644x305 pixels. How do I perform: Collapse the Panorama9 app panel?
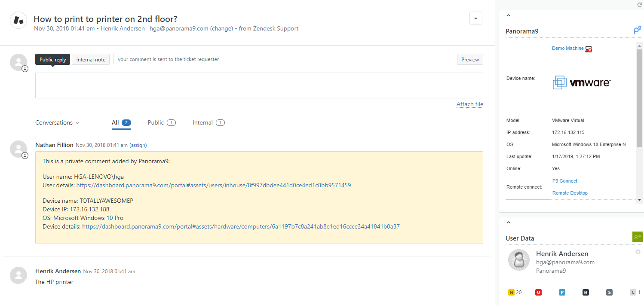click(509, 15)
